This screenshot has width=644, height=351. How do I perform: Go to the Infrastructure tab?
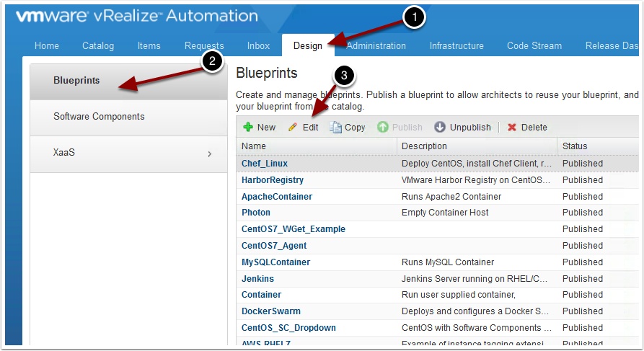(456, 45)
